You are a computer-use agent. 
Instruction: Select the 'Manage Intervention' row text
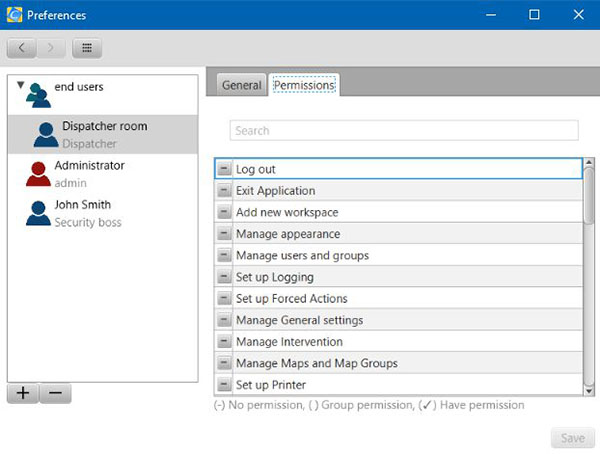pos(289,341)
